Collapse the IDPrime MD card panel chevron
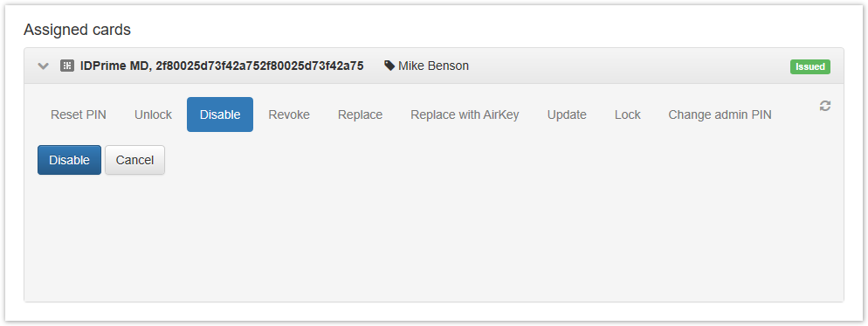The image size is (868, 326). pyautogui.click(x=43, y=66)
